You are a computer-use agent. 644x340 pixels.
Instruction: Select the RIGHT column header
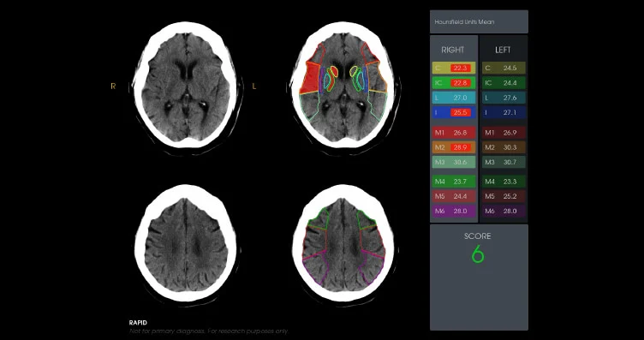[x=453, y=50]
